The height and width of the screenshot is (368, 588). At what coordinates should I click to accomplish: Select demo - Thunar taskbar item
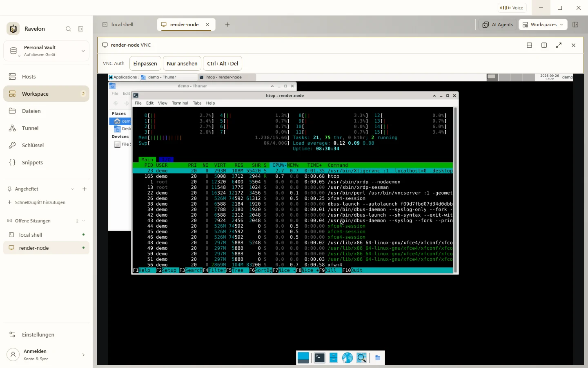pyautogui.click(x=167, y=77)
